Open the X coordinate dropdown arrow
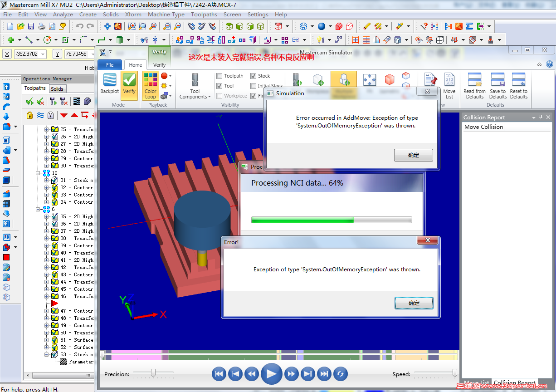This screenshot has width=556, height=392. pyautogui.click(x=43, y=54)
